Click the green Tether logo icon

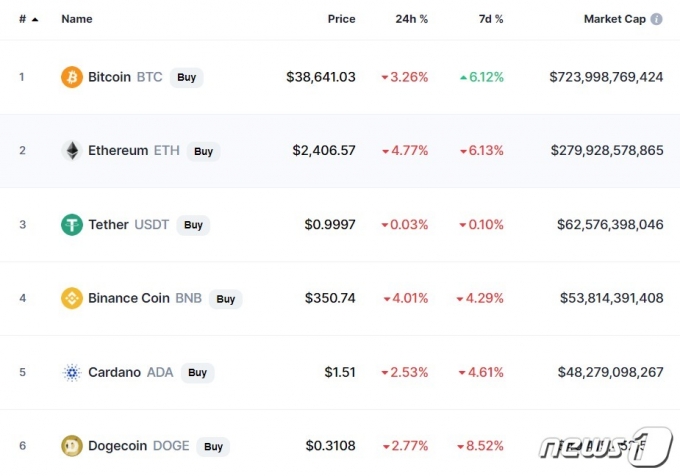pyautogui.click(x=72, y=225)
